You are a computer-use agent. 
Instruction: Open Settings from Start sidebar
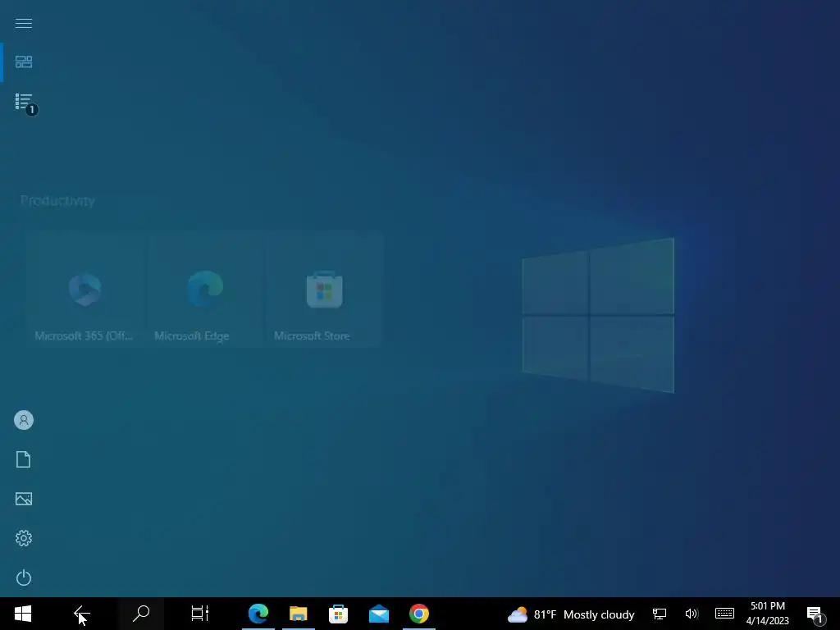24,538
